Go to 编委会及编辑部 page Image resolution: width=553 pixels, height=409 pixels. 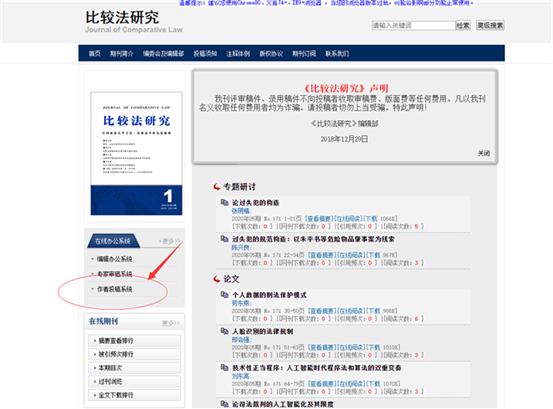(163, 54)
